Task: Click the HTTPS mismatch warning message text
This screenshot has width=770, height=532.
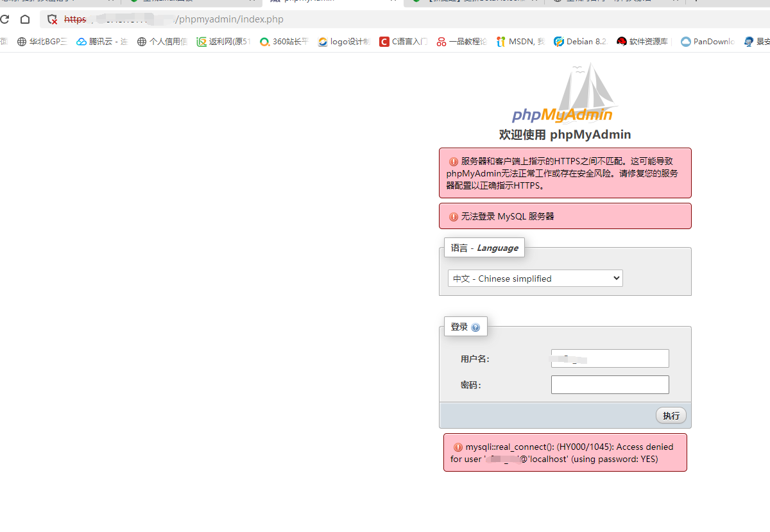Action: click(x=563, y=173)
